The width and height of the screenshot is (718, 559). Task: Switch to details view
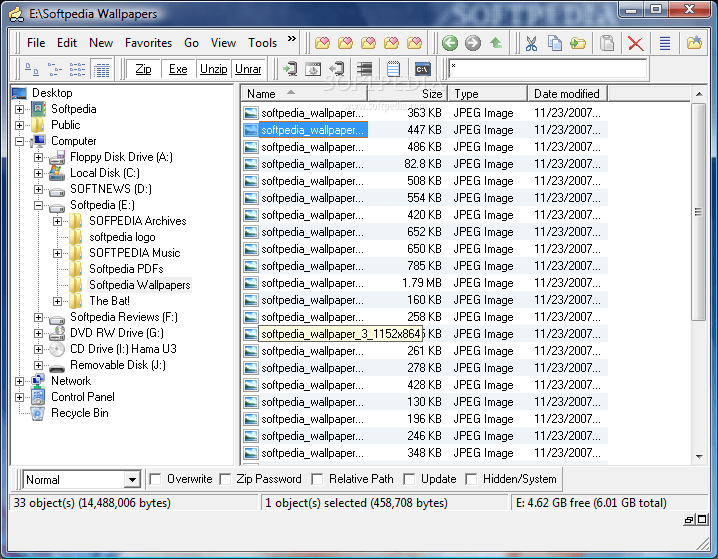click(x=101, y=69)
